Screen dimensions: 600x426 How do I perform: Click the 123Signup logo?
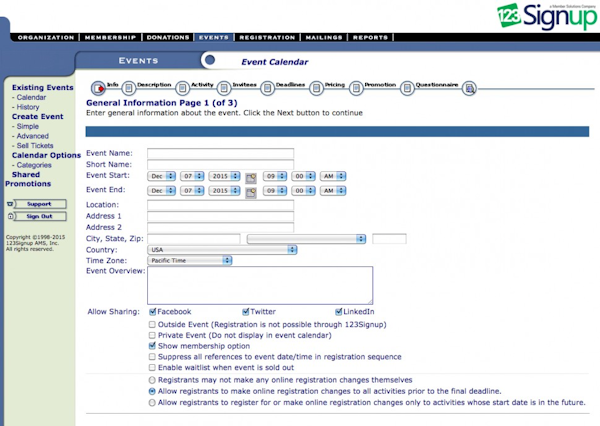pos(547,16)
